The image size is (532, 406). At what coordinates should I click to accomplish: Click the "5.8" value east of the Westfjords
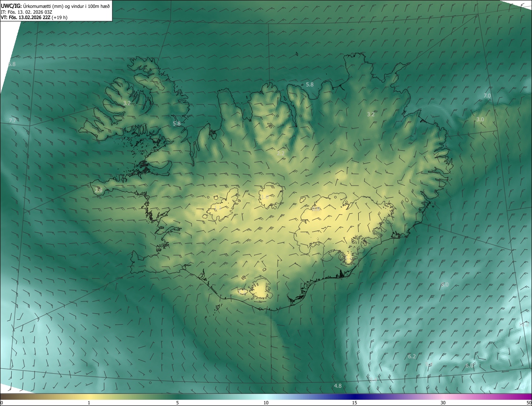pos(177,123)
